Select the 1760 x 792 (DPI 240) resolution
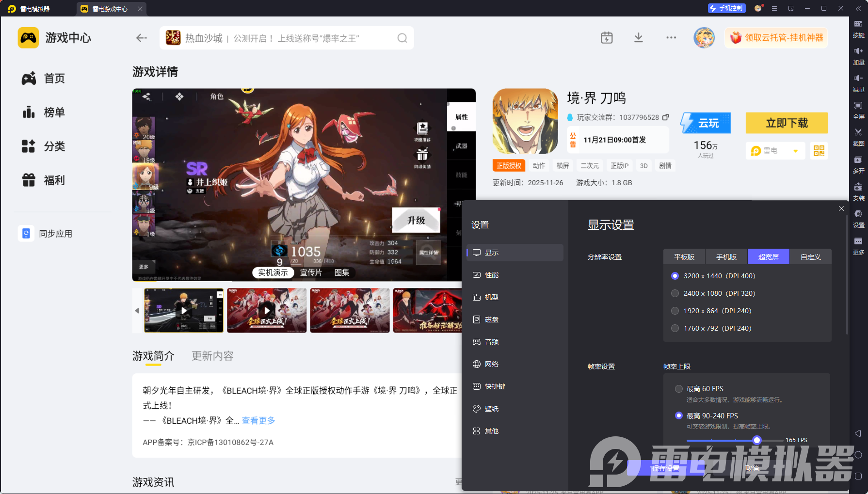This screenshot has width=868, height=494. [x=711, y=328]
